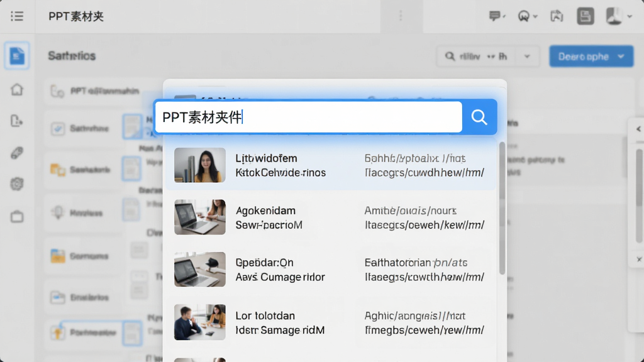Click the dark save icon in top bar
Viewport: 644px width, 362px height.
[x=586, y=16]
